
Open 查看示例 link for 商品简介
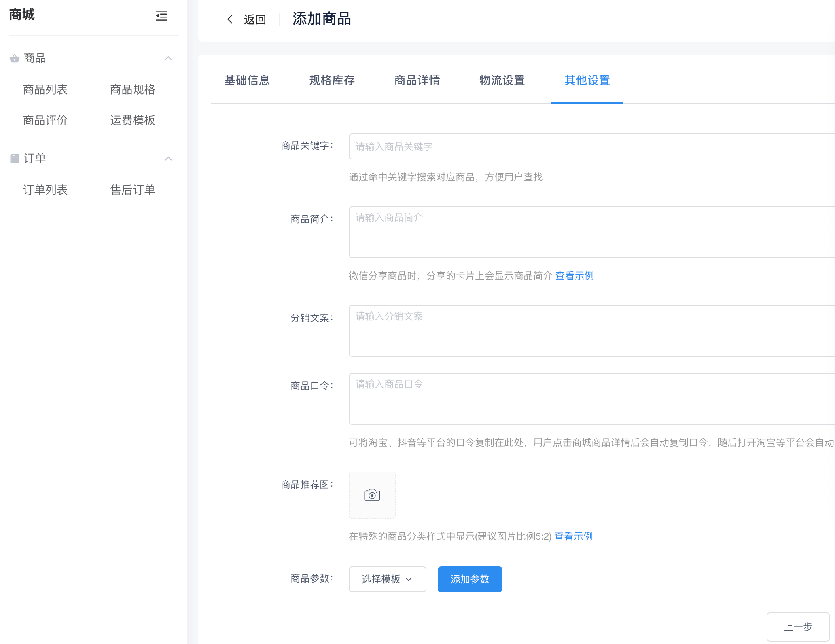(574, 276)
